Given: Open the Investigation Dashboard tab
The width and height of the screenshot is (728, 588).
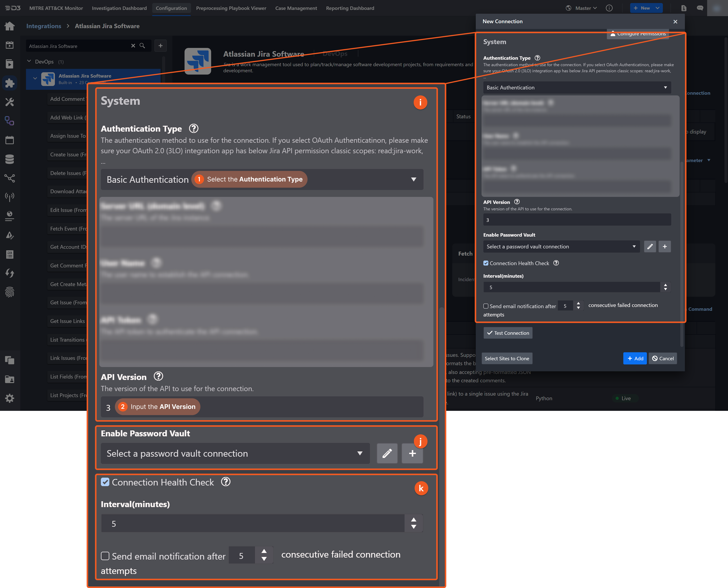Looking at the screenshot, I should tap(119, 8).
